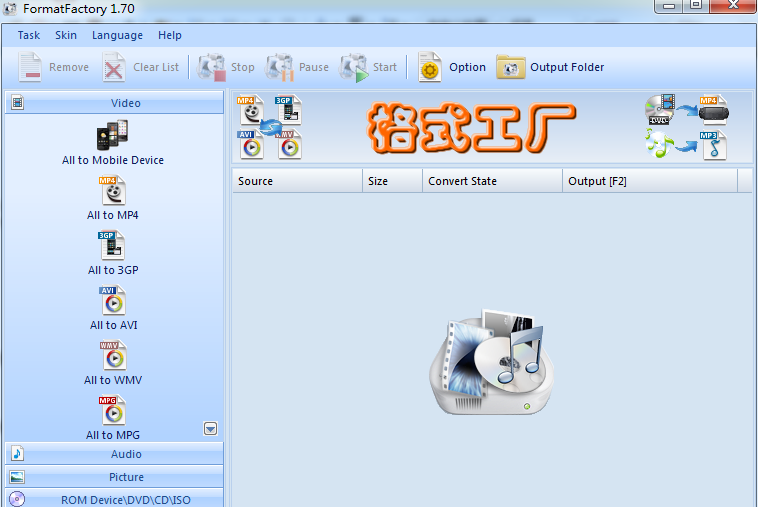Click the Start task icon
758x507 pixels.
[x=353, y=67]
